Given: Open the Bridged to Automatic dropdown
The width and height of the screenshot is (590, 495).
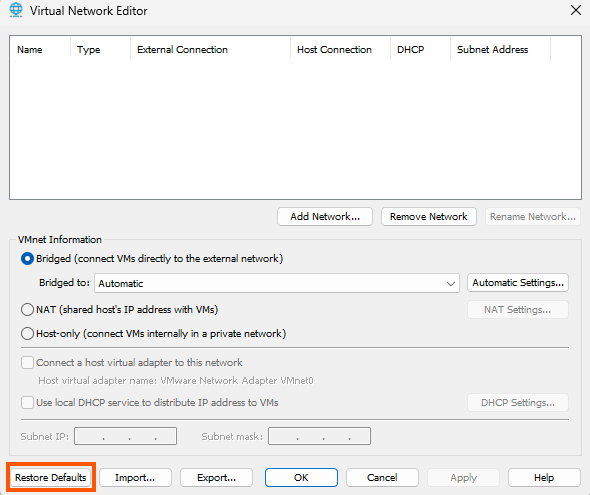Looking at the screenshot, I should coord(277,283).
